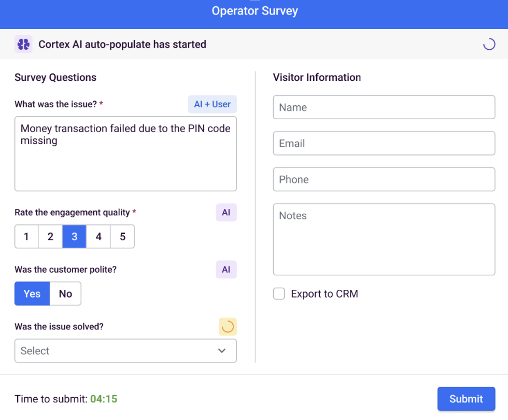Choose rating 4 for engagement quality

(x=98, y=236)
